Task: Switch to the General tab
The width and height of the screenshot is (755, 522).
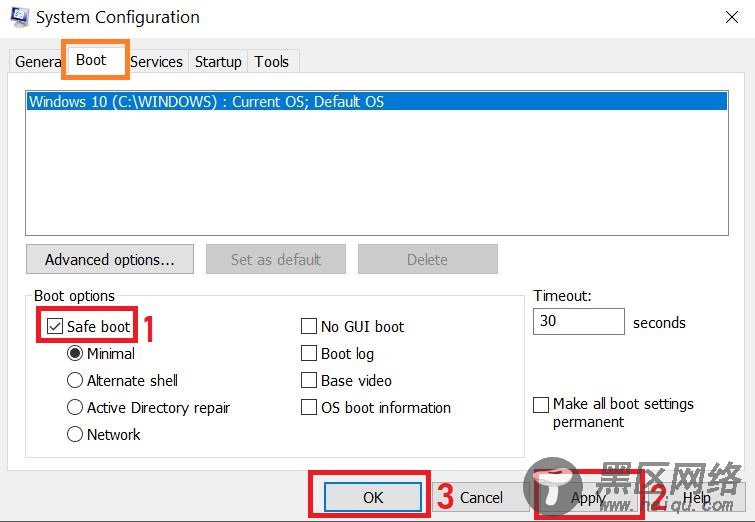Action: click(38, 62)
